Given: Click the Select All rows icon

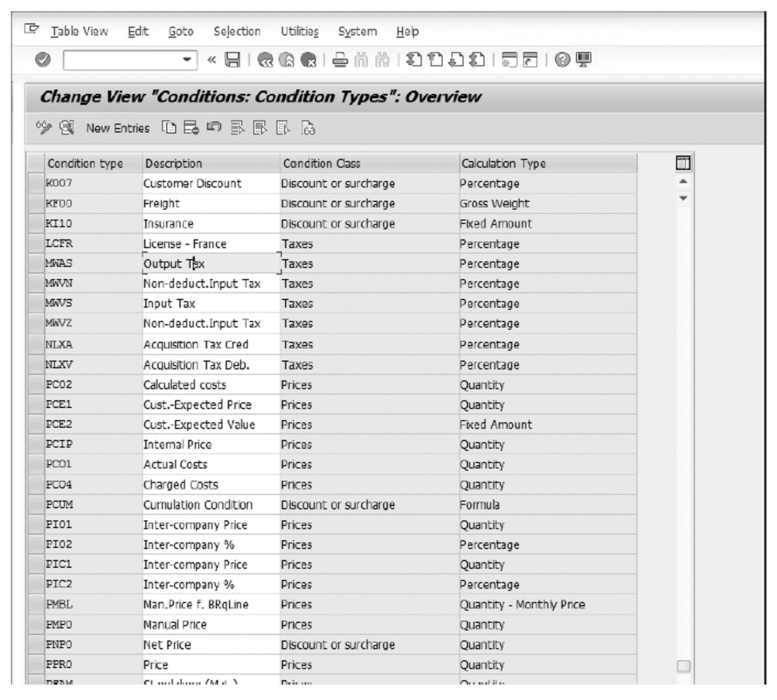Looking at the screenshot, I should click(x=237, y=129).
